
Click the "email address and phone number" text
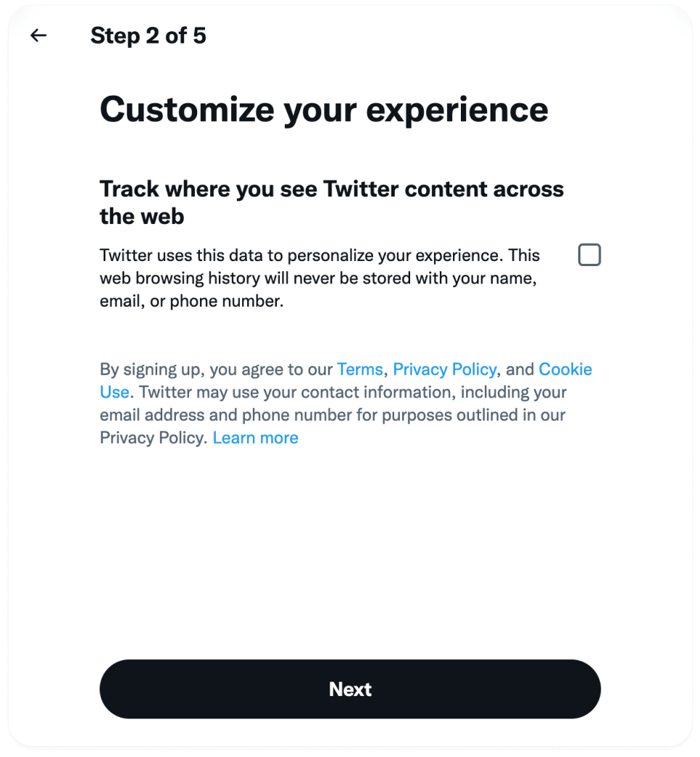238,415
